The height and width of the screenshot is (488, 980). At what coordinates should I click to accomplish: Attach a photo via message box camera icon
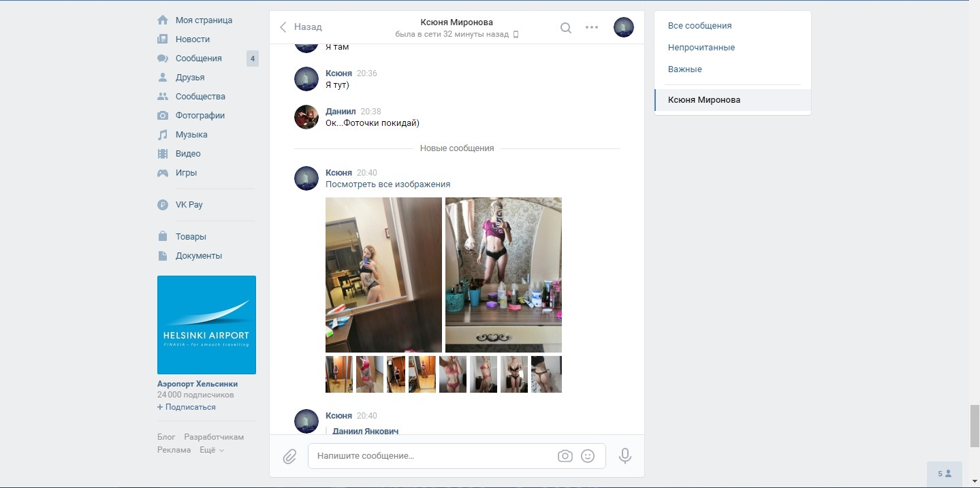(565, 456)
